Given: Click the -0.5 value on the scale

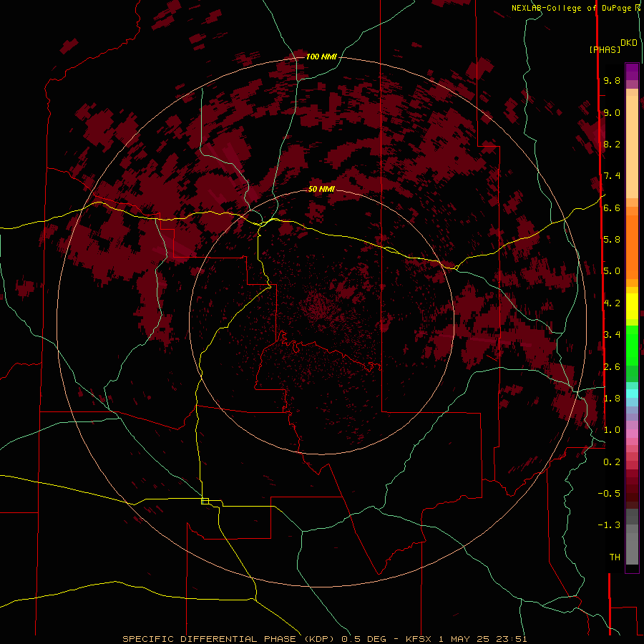Looking at the screenshot, I should pyautogui.click(x=609, y=493).
